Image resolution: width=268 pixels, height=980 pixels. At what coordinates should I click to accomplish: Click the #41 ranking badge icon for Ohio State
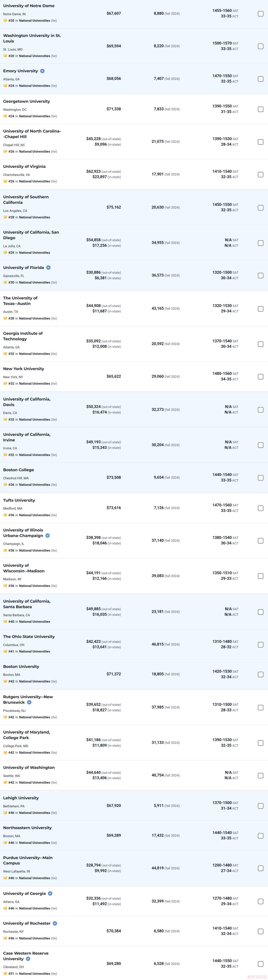(5, 651)
